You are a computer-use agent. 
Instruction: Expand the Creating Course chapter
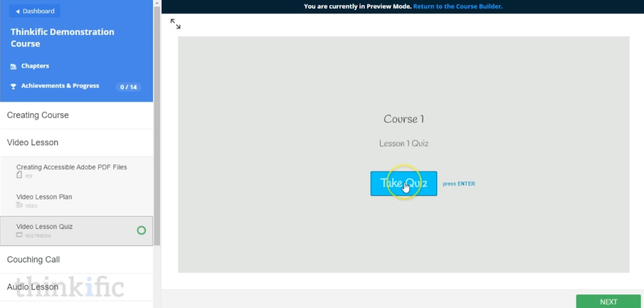(76, 116)
